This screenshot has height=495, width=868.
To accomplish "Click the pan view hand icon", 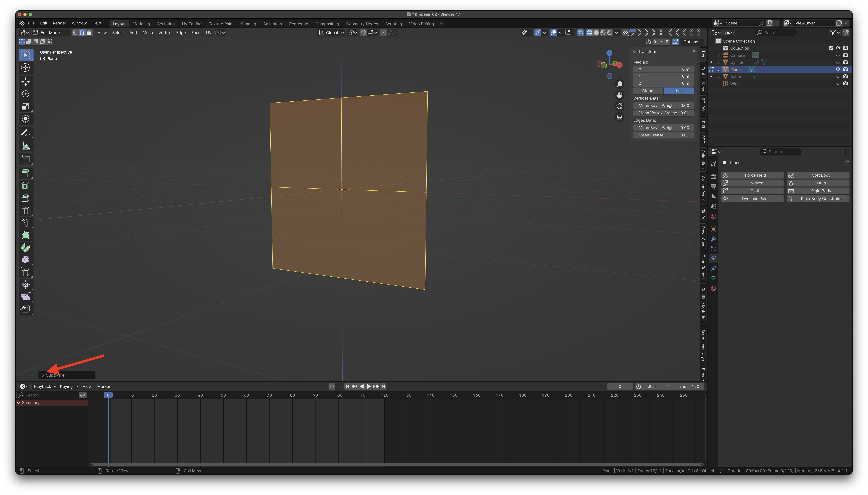I will pos(620,95).
